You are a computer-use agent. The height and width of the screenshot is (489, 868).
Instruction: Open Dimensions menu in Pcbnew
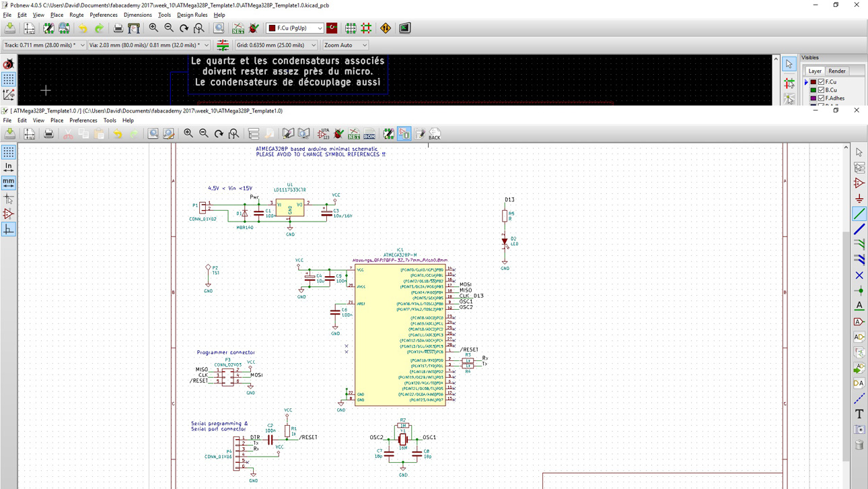[x=138, y=15]
